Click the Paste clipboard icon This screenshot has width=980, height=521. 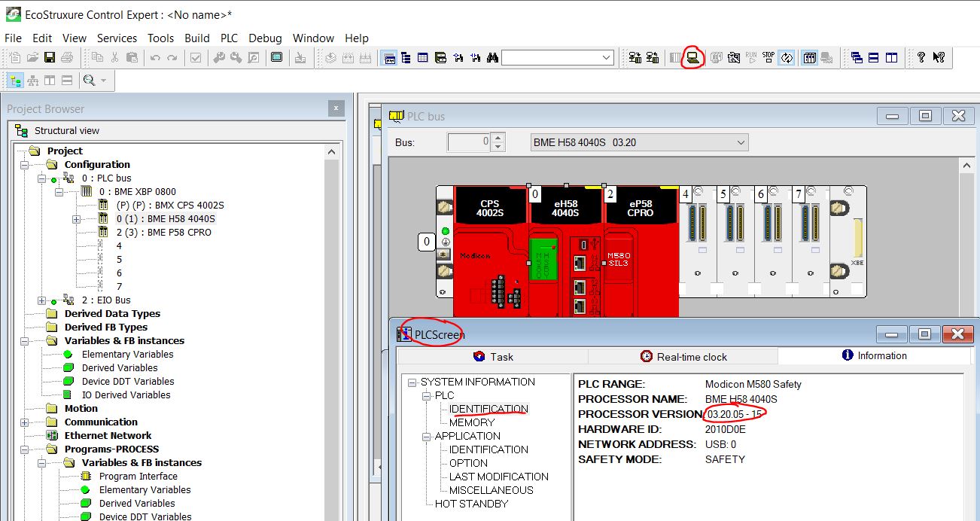[x=132, y=57]
